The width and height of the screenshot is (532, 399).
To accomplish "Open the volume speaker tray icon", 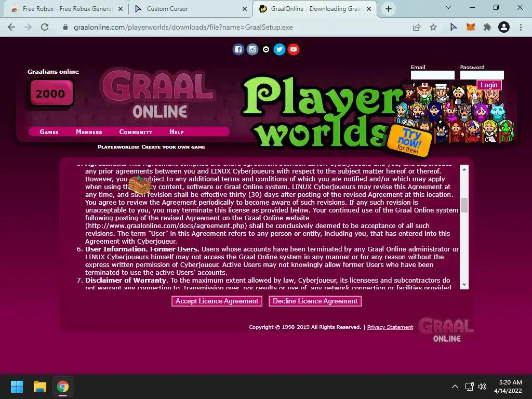I will 482,387.
